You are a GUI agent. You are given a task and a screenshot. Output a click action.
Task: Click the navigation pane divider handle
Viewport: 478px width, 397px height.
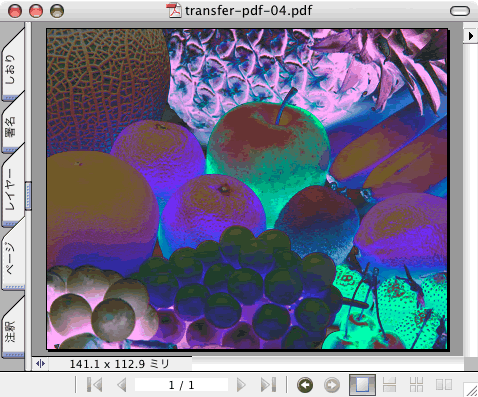tap(28, 196)
